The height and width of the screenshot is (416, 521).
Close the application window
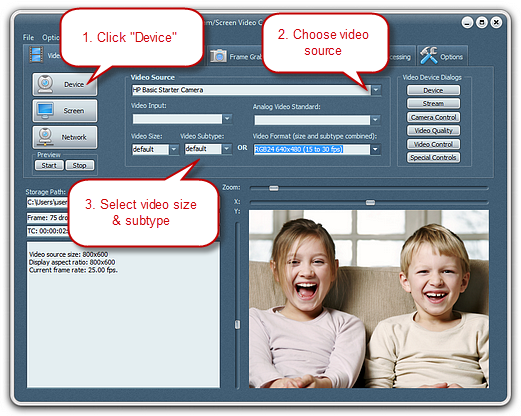pyautogui.click(x=496, y=23)
